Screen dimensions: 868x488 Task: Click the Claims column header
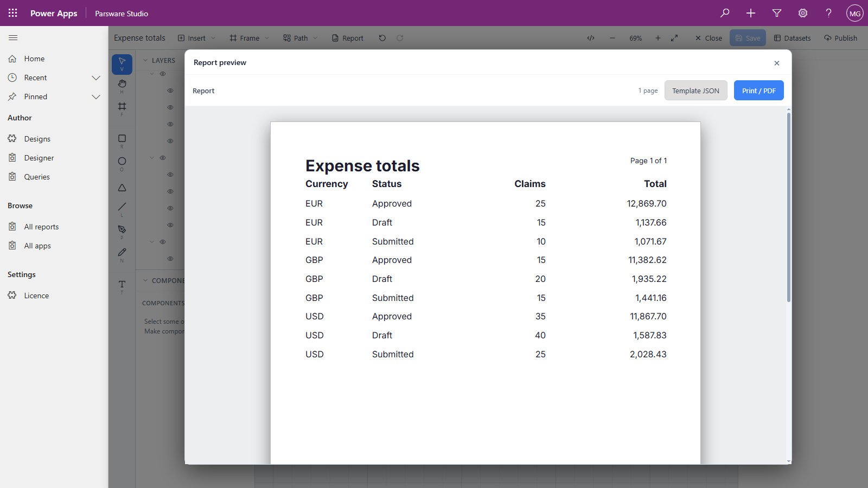[530, 184]
